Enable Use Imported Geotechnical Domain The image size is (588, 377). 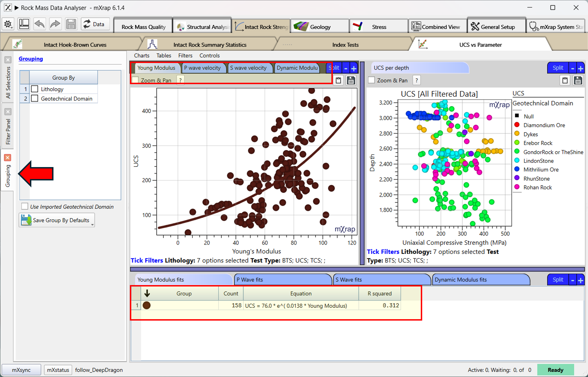point(25,206)
